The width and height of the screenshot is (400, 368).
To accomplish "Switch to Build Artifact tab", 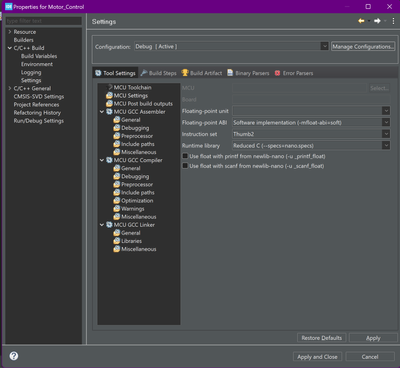I will 202,73.
